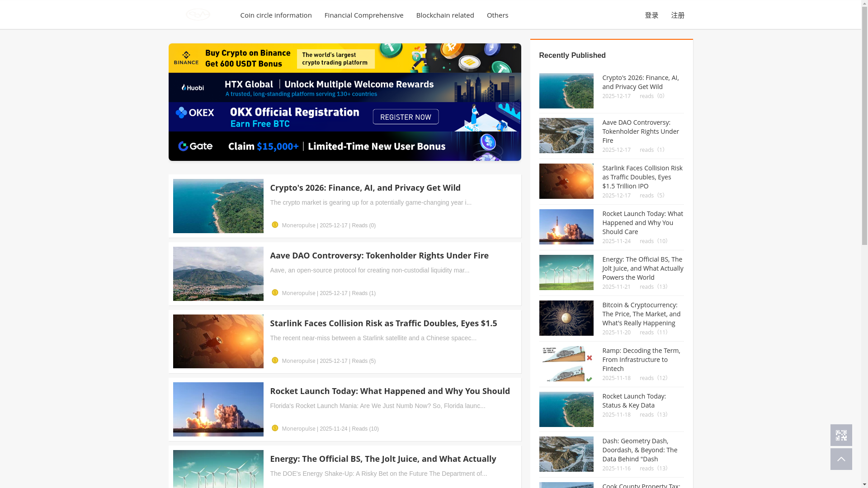Click Moneropulse coin avatar on Starlink post

[x=275, y=360]
